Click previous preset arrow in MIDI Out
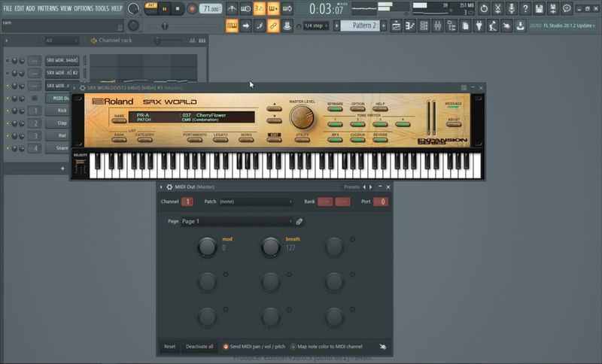 tap(365, 187)
